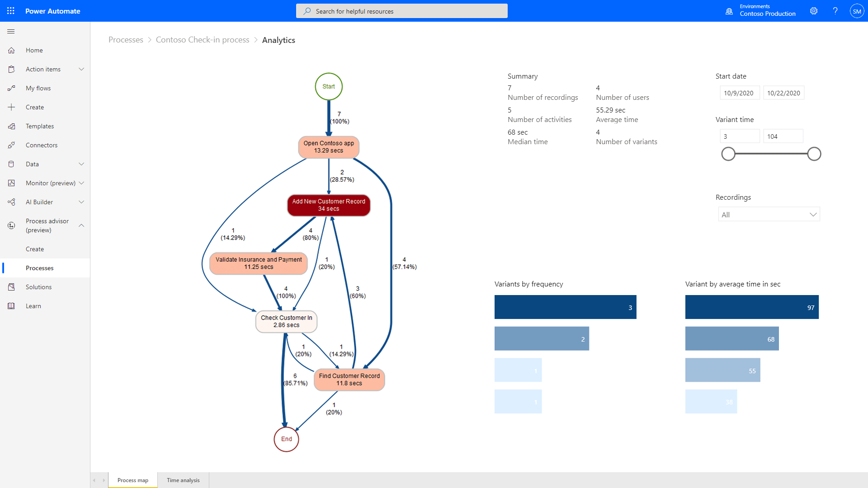Image resolution: width=868 pixels, height=488 pixels.
Task: Open the Recordings dropdown
Action: pos(769,214)
